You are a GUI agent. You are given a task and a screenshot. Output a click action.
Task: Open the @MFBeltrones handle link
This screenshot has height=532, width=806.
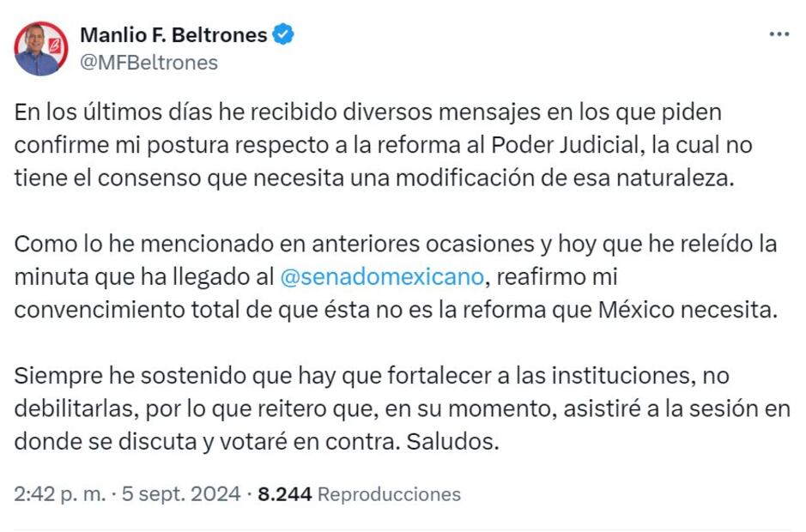coord(148,63)
